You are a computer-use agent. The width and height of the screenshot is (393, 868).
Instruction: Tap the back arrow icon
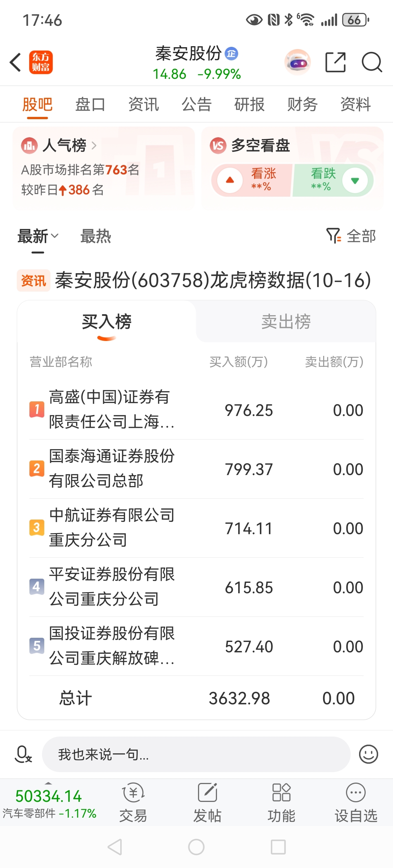[16, 62]
